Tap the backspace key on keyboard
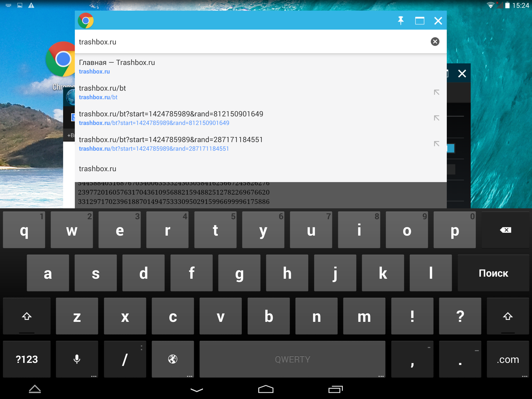The width and height of the screenshot is (532, 399). click(x=505, y=230)
